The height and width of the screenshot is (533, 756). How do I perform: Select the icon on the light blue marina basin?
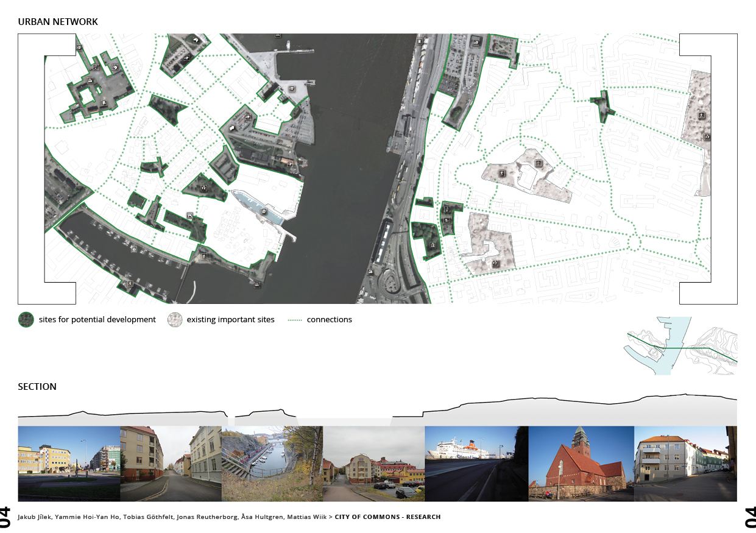[264, 211]
